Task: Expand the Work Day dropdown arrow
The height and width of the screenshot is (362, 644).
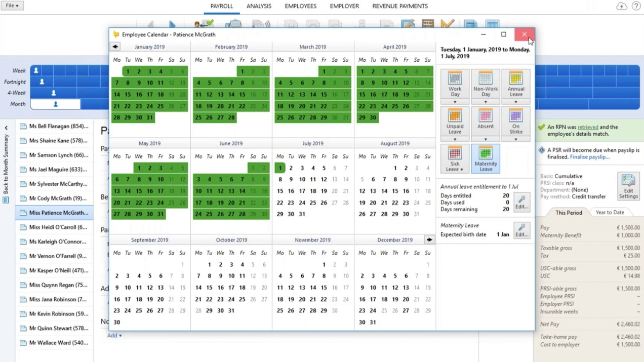Action: tap(455, 102)
